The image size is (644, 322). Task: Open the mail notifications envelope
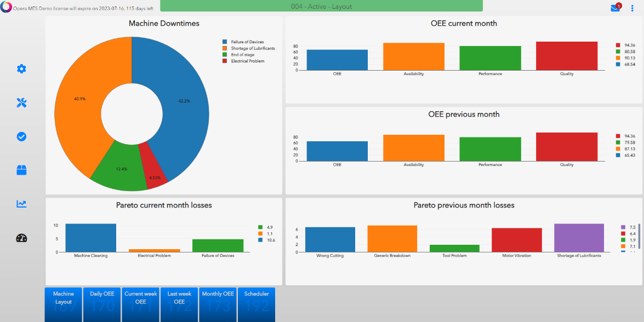point(615,8)
